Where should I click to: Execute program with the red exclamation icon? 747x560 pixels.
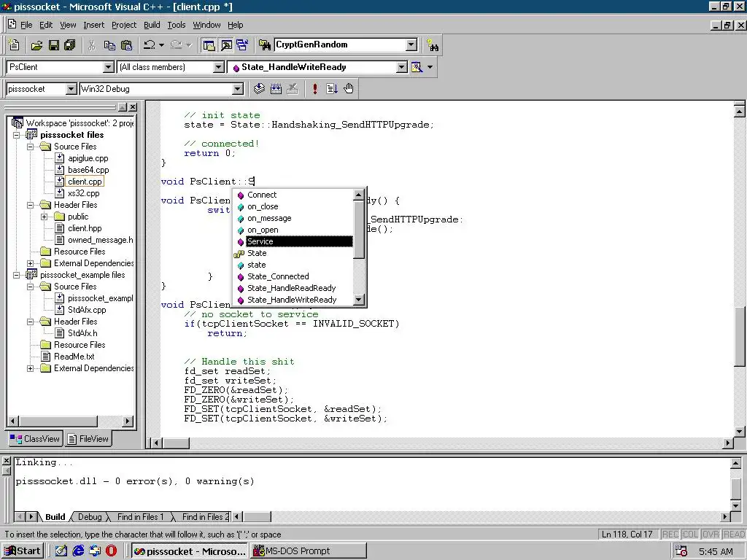pyautogui.click(x=315, y=88)
